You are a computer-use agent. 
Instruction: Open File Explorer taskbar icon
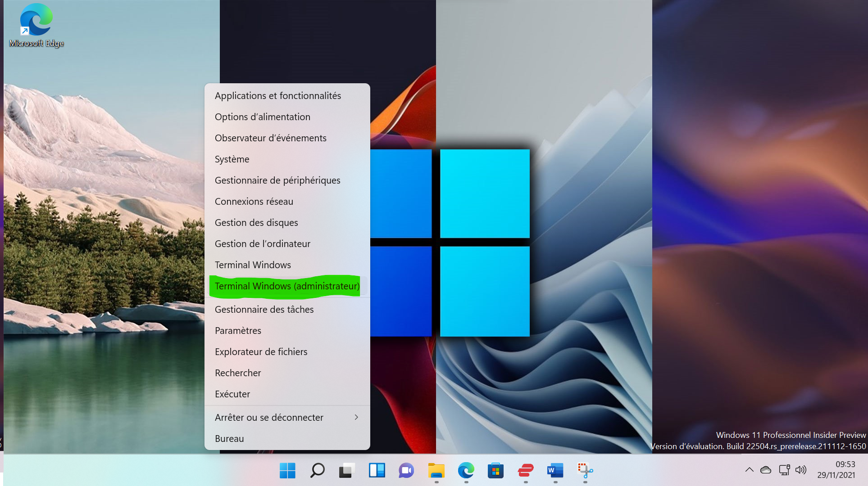(436, 471)
